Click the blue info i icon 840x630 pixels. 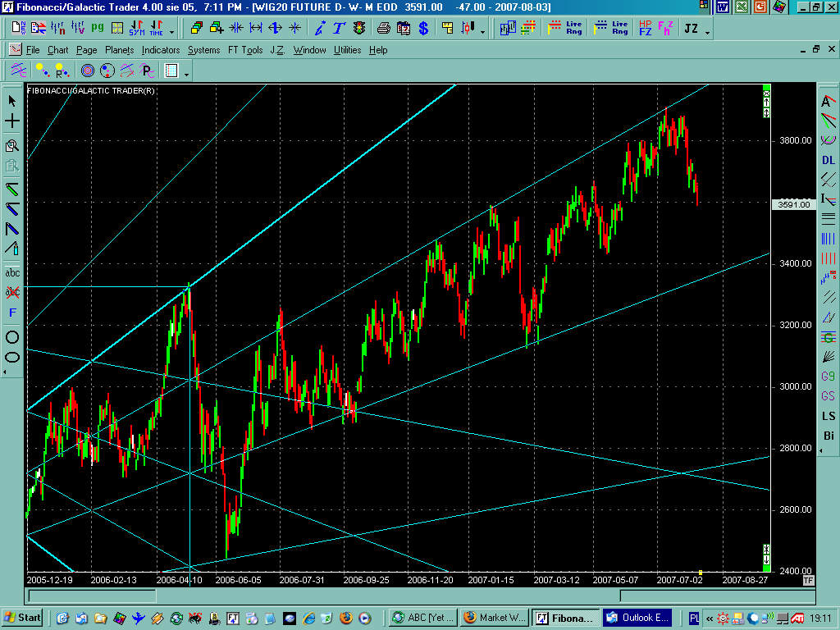320,29
